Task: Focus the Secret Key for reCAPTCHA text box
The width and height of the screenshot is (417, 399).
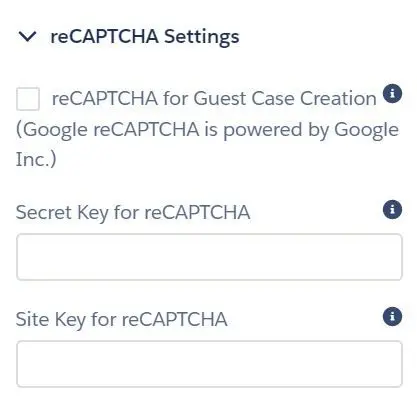Action: [209, 257]
